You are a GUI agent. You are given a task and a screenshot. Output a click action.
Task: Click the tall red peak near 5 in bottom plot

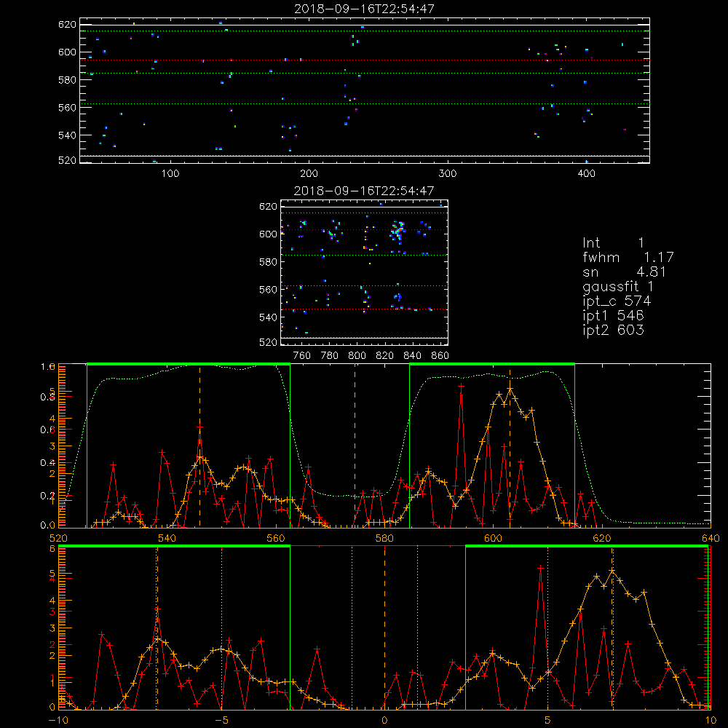[540, 568]
